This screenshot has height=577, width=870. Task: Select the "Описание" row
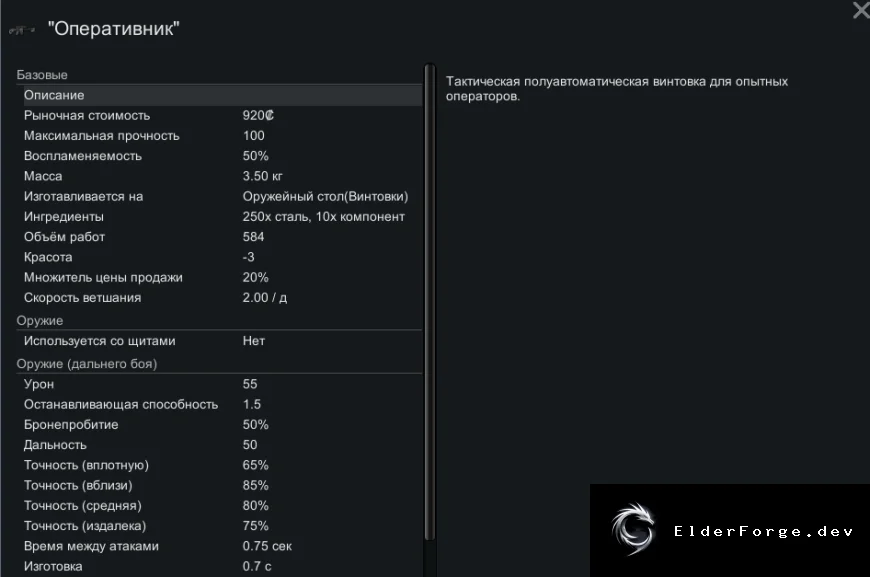[219, 95]
